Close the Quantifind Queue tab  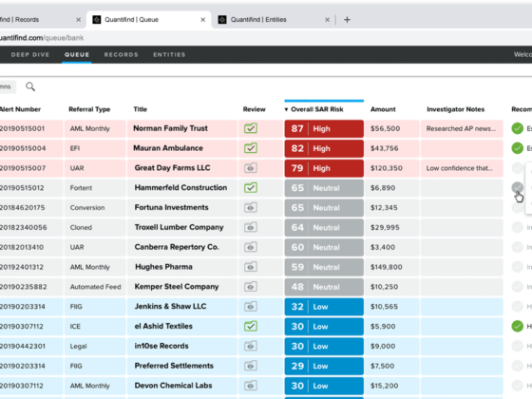coord(203,20)
